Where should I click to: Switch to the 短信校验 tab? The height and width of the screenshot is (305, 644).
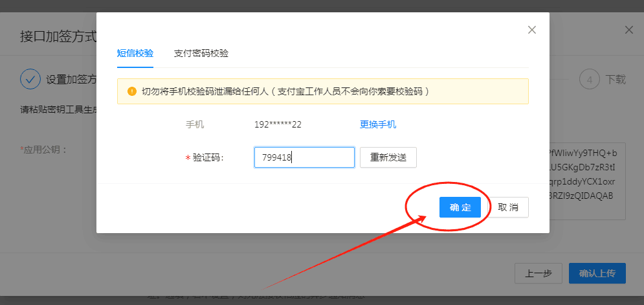click(x=135, y=54)
